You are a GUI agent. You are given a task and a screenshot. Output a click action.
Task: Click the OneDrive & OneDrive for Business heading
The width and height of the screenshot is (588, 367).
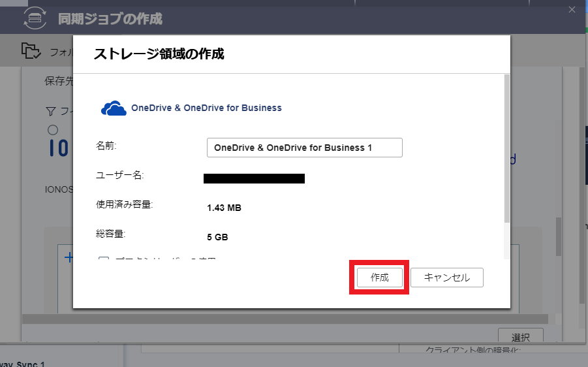(206, 108)
